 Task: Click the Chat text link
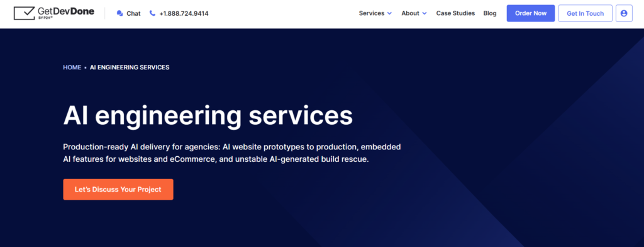[x=133, y=13]
